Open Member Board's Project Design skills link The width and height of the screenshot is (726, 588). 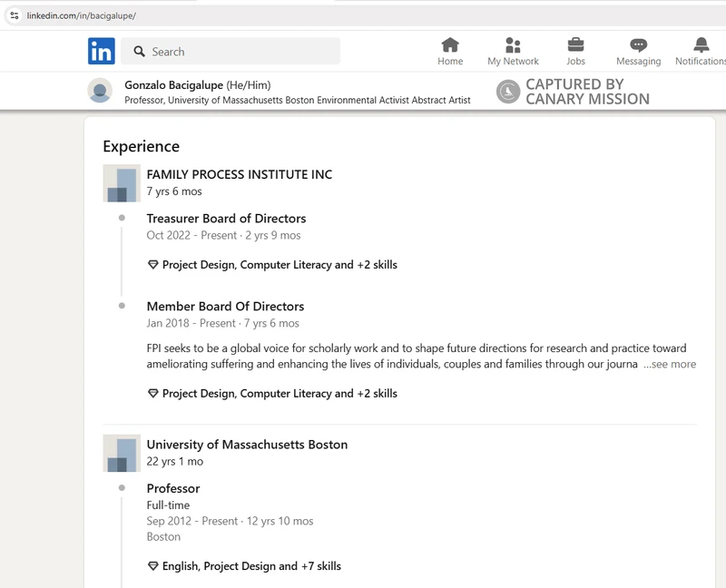280,394
